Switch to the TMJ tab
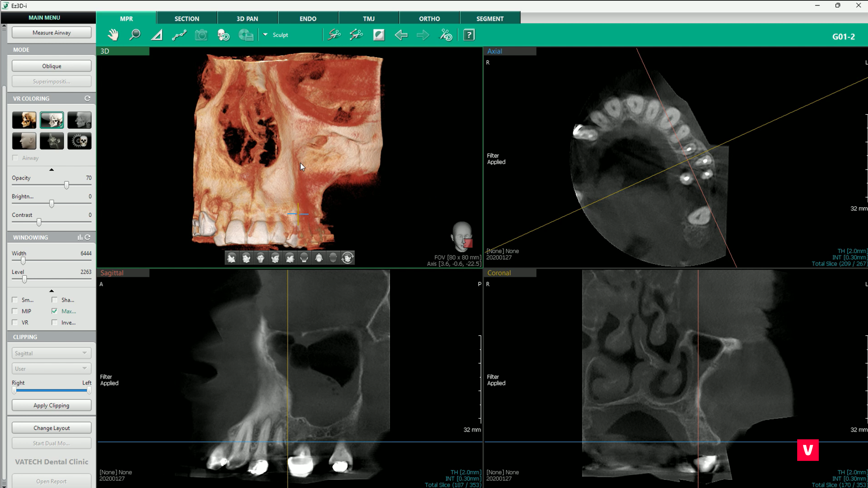This screenshot has width=868, height=488. (x=368, y=19)
